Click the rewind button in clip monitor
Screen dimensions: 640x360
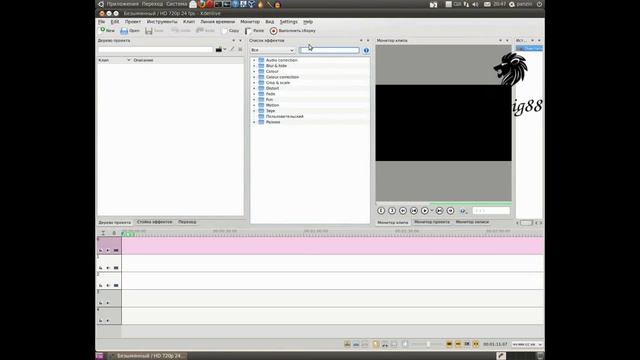[403, 211]
